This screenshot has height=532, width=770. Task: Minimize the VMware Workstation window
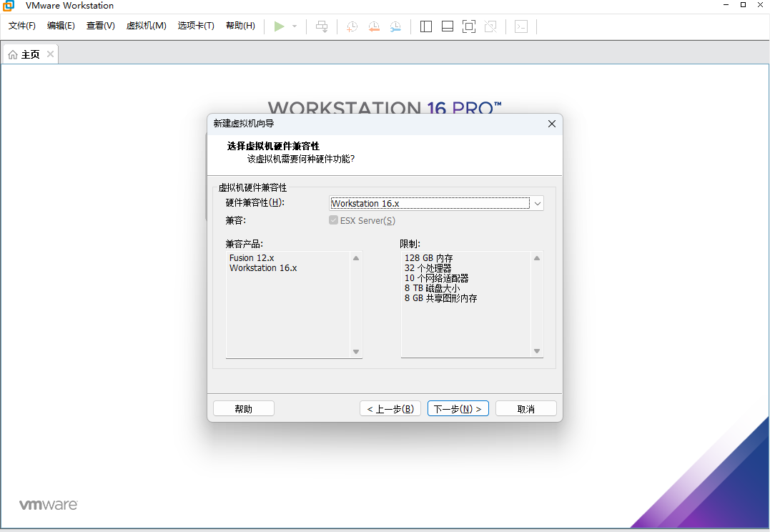[x=726, y=5]
